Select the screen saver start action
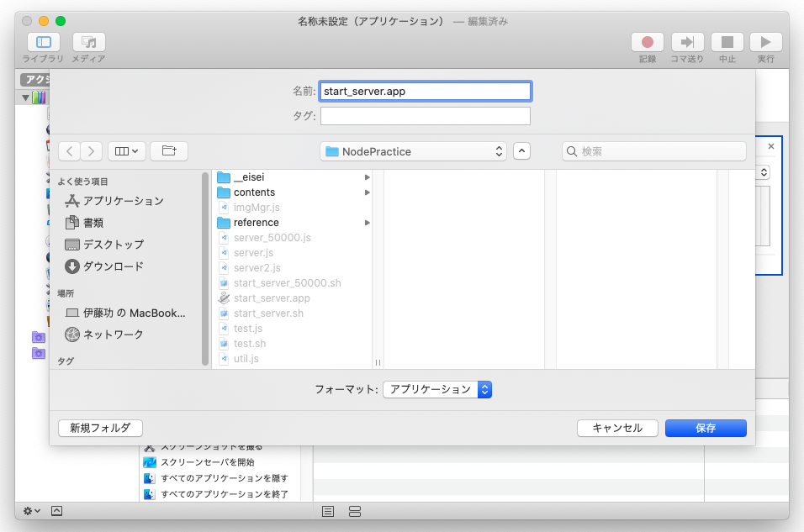Screen dimensions: 804x532 click(x=199, y=462)
